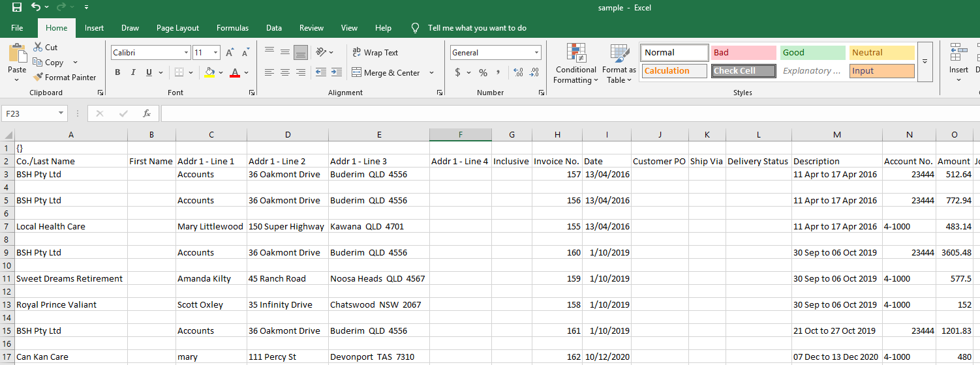Screen dimensions: 980x365
Task: Decrease the cell indent
Action: (x=320, y=72)
